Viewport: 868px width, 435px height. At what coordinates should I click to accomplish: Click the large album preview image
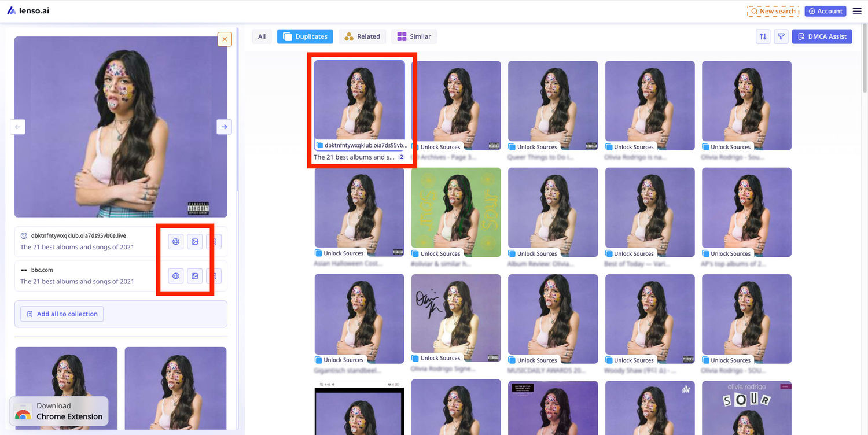121,127
